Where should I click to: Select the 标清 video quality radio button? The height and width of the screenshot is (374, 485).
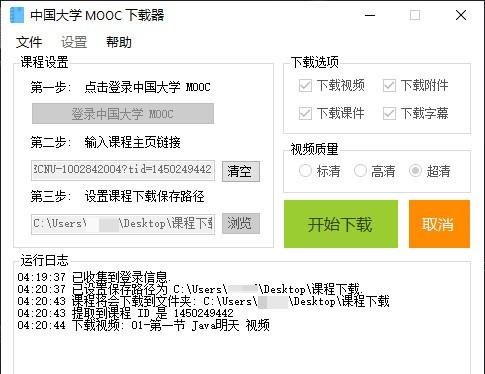(x=305, y=171)
